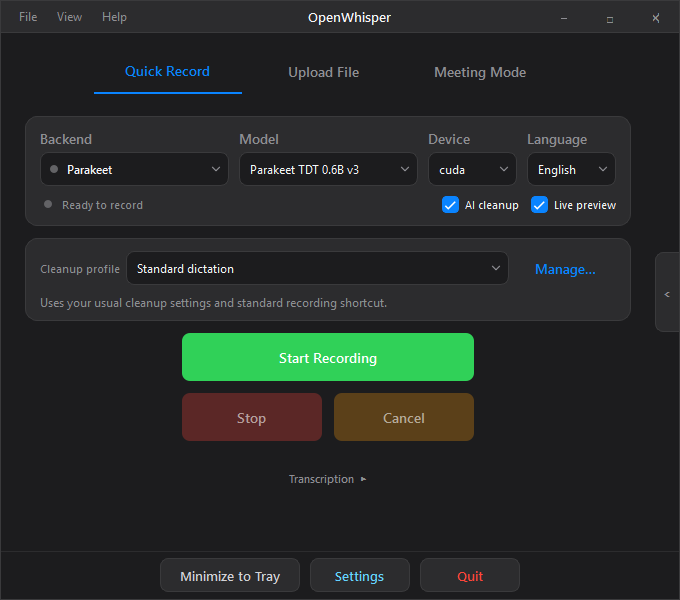Open the Language dropdown showing English

[x=571, y=170]
